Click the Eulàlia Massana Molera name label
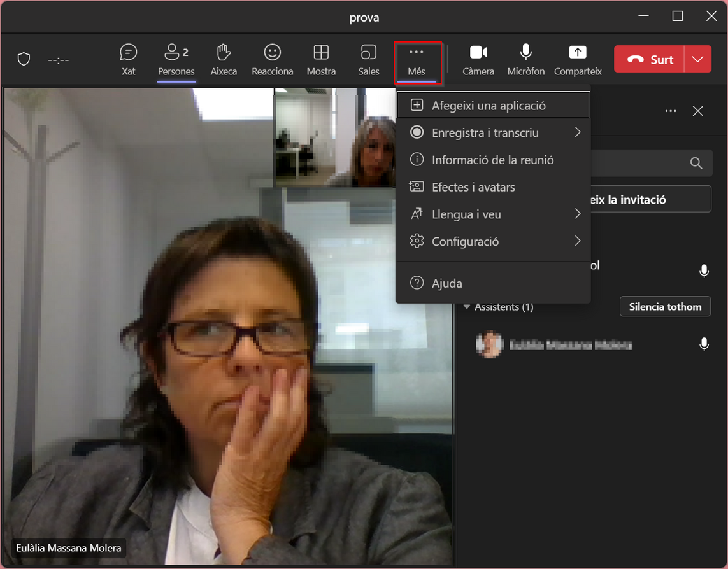 (x=69, y=547)
